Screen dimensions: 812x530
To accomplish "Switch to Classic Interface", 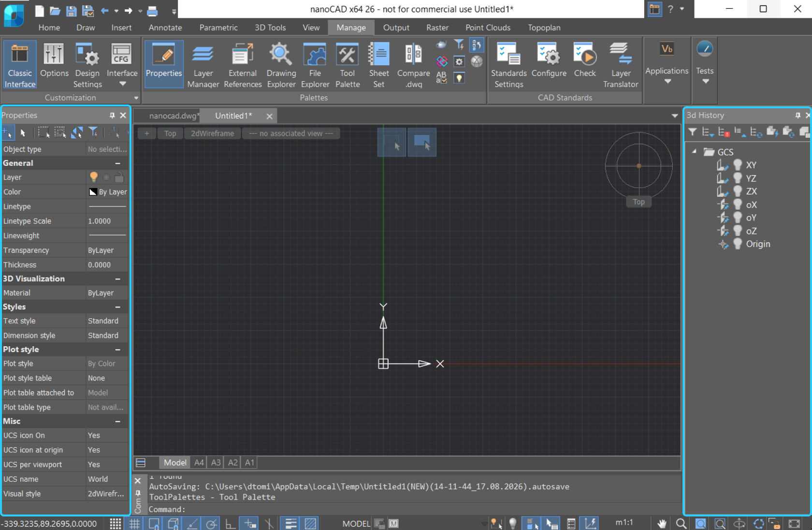I will click(20, 65).
